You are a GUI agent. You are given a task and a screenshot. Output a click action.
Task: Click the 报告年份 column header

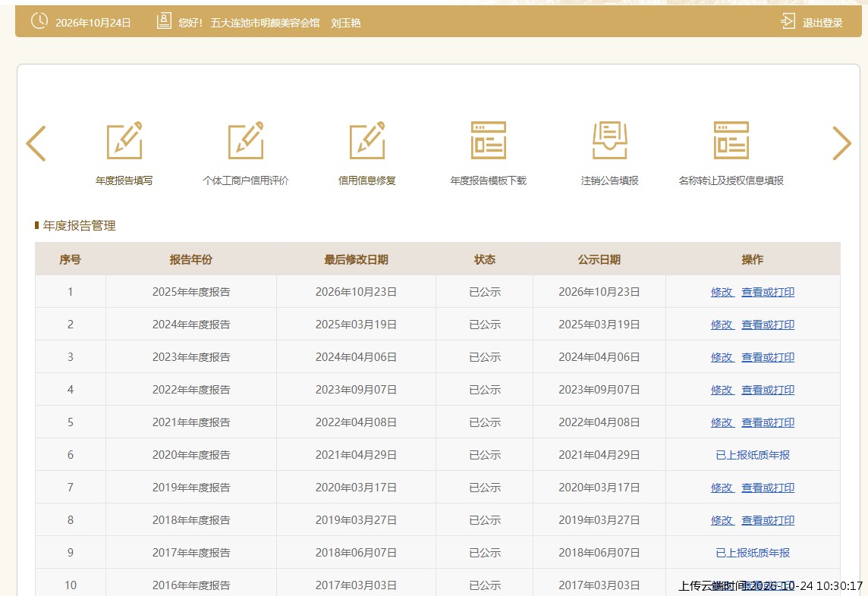tap(191, 259)
